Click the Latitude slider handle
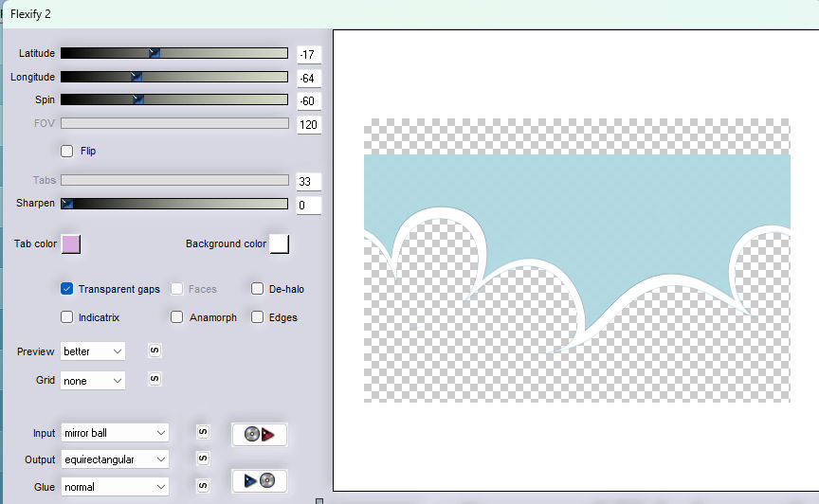The width and height of the screenshot is (819, 504). tap(155, 53)
